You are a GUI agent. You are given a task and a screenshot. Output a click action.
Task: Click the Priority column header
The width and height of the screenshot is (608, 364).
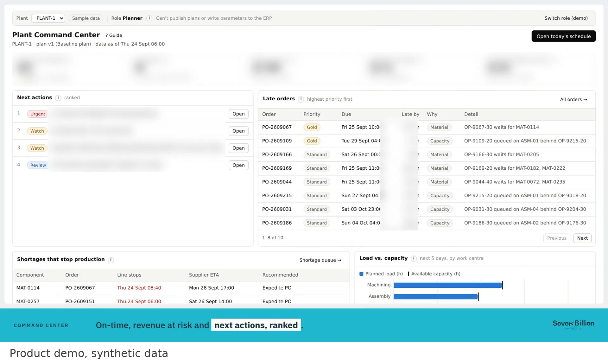point(312,114)
